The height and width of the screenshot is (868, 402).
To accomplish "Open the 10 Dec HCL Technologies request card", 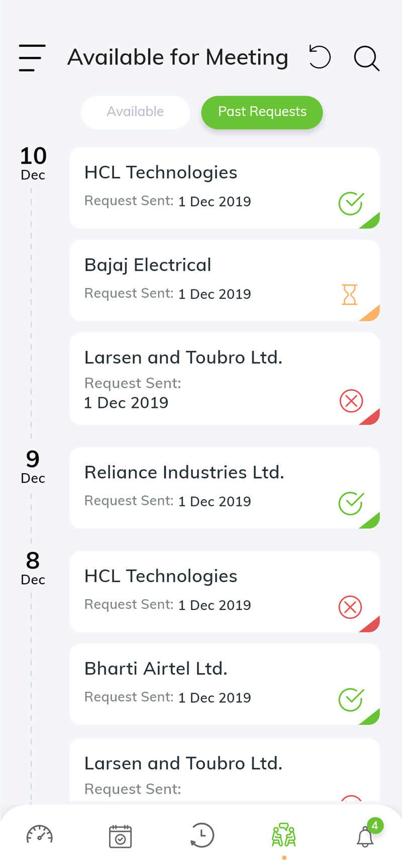I will point(225,188).
